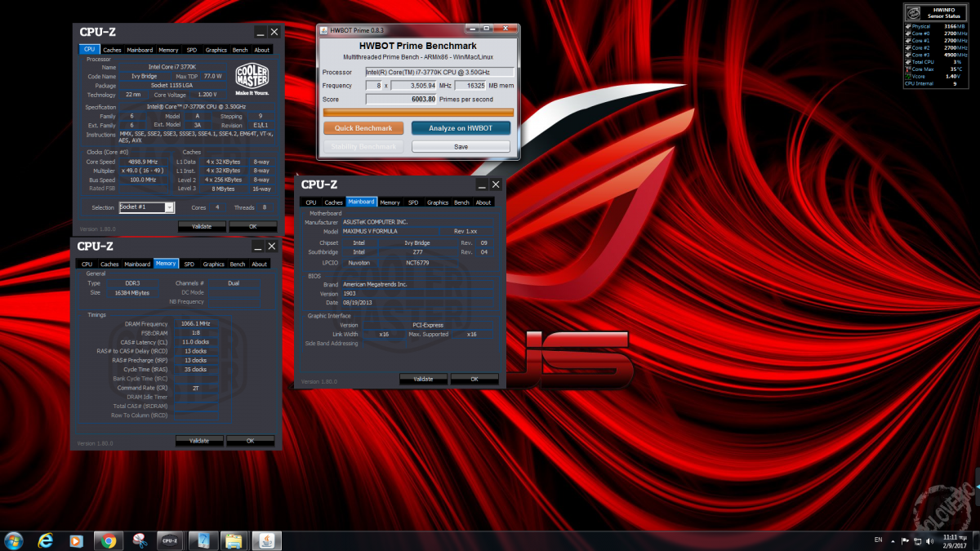The height and width of the screenshot is (551, 980).
Task: Click the Score field showing 6003.80
Action: click(401, 100)
